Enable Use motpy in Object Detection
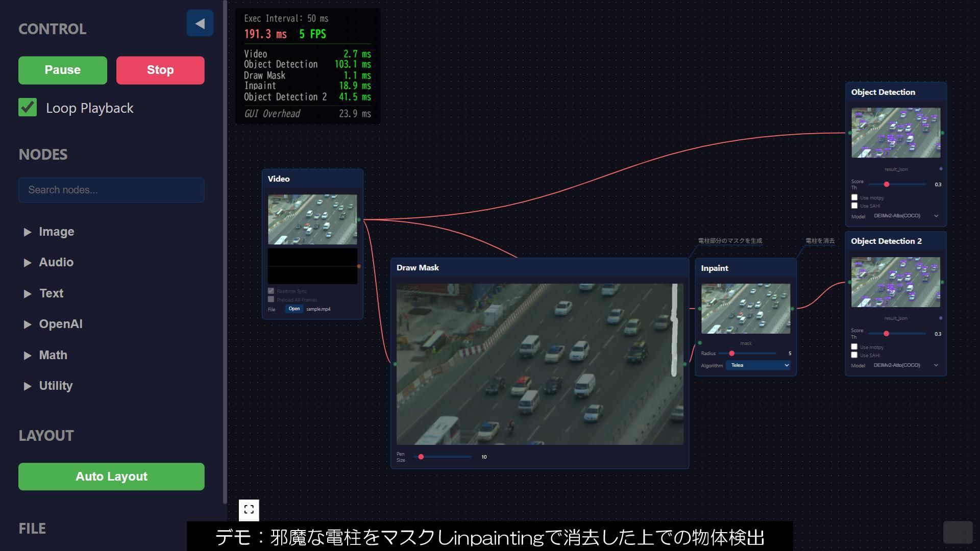 854,197
